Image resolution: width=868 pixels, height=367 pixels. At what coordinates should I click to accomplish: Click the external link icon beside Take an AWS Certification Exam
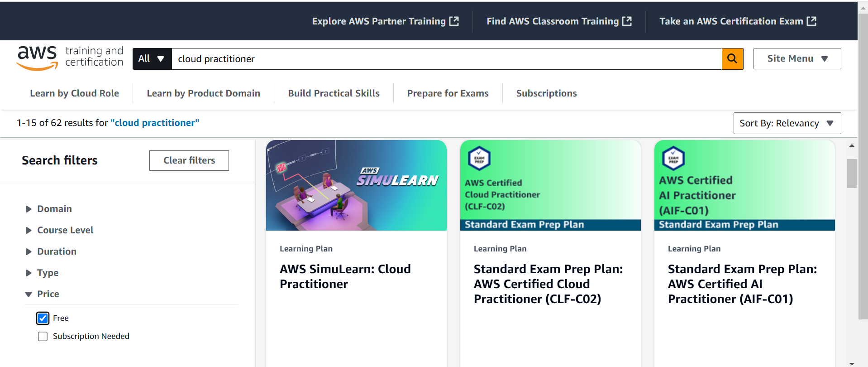tap(811, 21)
